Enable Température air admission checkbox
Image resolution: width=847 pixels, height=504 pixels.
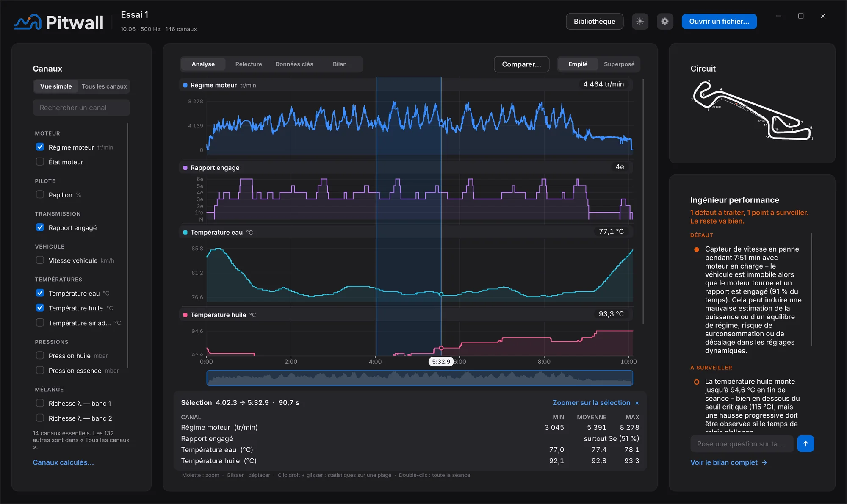(40, 323)
